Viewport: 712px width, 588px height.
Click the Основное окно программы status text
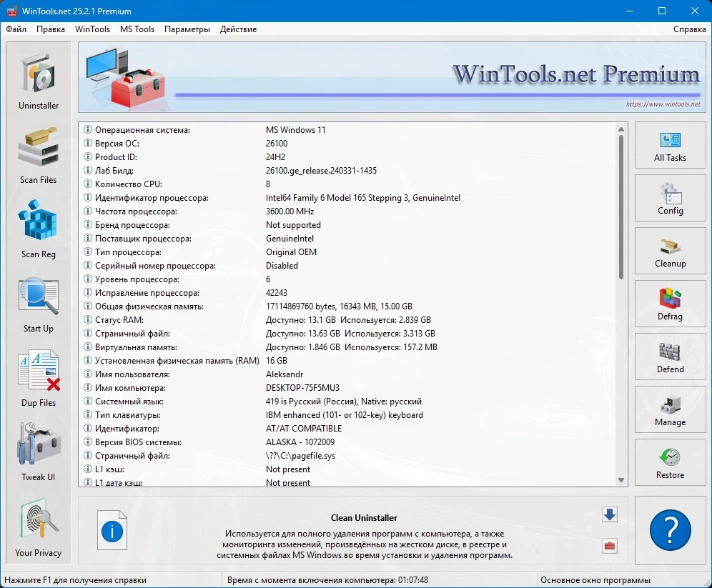(595, 580)
